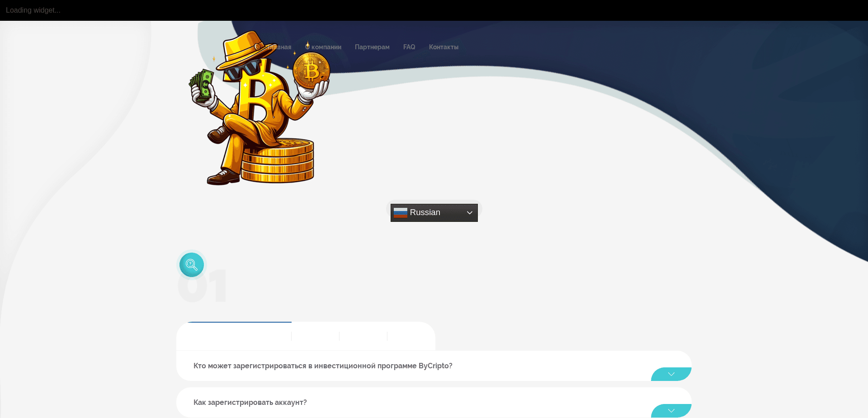Screen dimensions: 868x418
Task: Open the FAQ navigation menu item
Action: [409, 47]
